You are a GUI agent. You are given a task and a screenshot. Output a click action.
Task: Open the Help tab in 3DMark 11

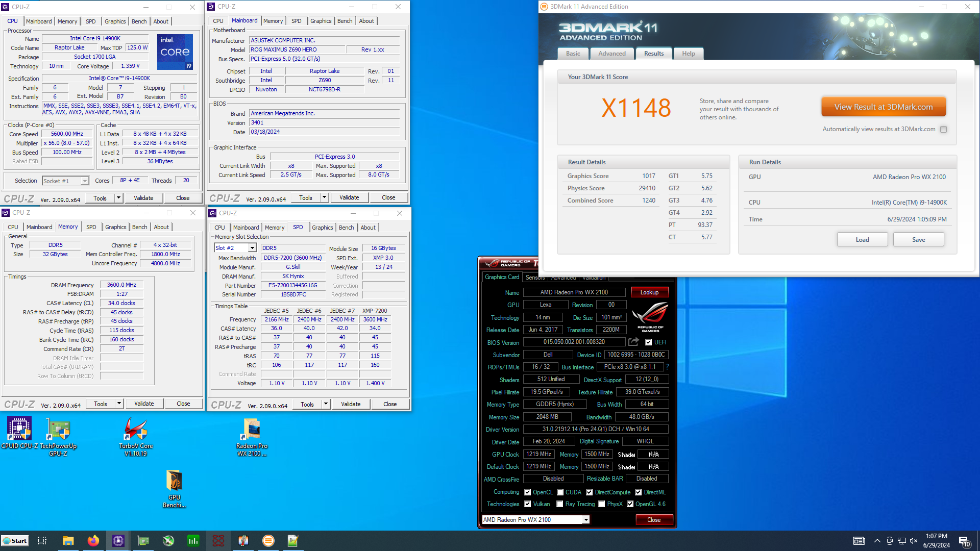tap(689, 54)
